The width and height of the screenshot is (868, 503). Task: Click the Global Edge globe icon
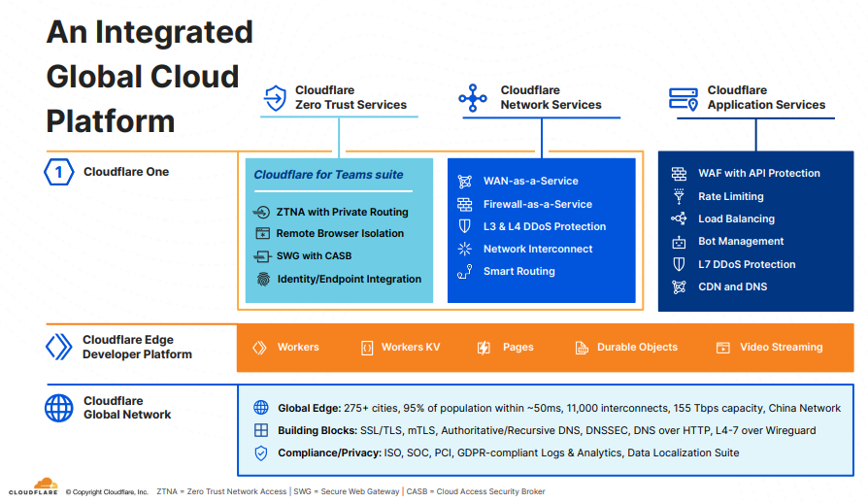click(261, 408)
